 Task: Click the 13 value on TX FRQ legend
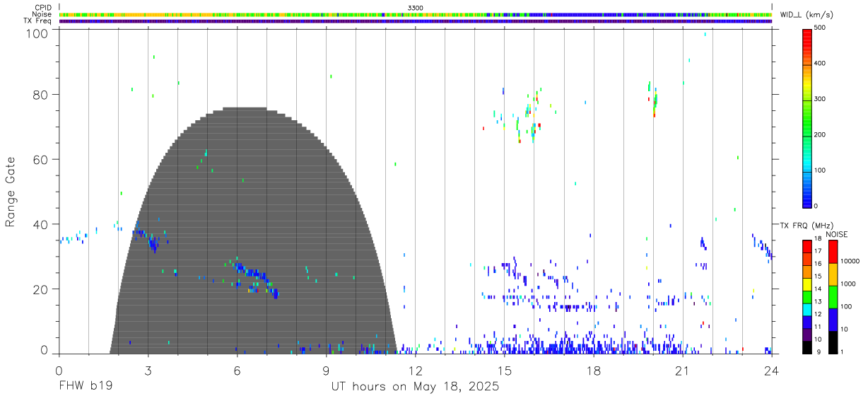coord(818,301)
